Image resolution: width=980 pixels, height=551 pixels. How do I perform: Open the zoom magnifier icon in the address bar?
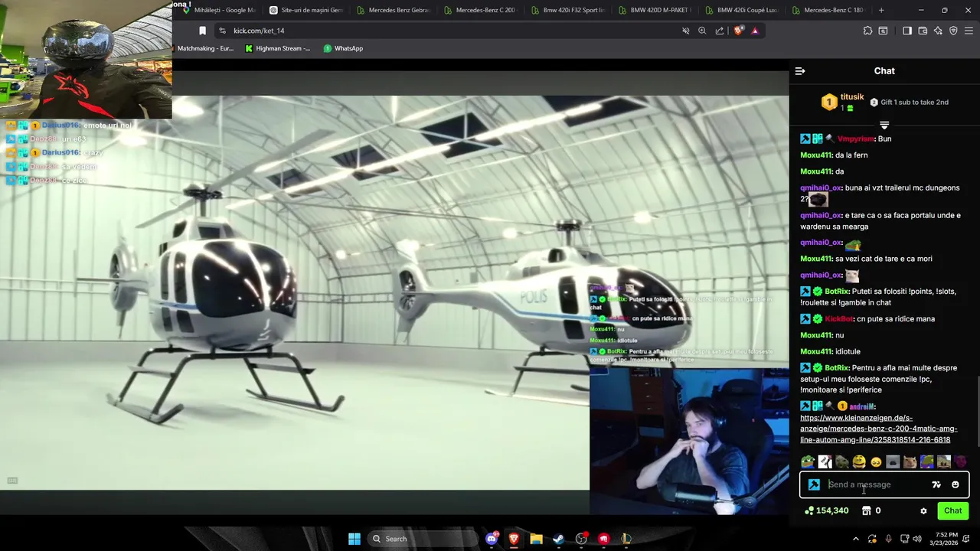702,31
